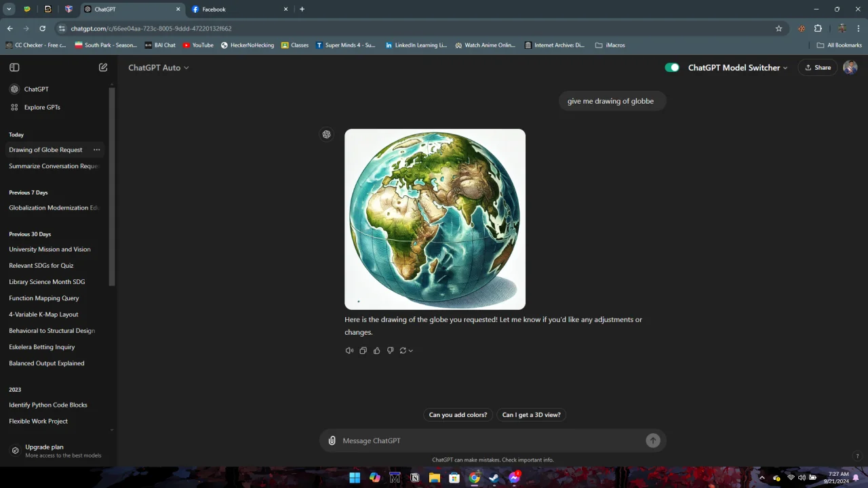Open the All Bookmarks folder
The height and width of the screenshot is (488, 868).
(x=840, y=45)
